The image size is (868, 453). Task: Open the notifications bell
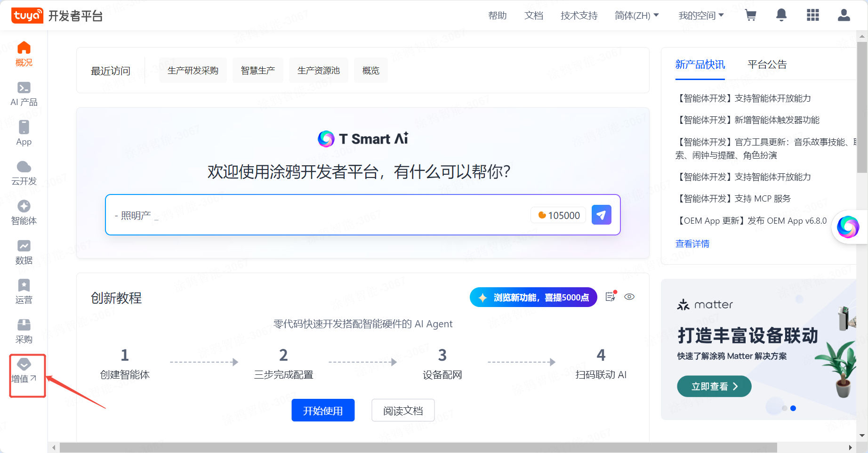(x=781, y=16)
